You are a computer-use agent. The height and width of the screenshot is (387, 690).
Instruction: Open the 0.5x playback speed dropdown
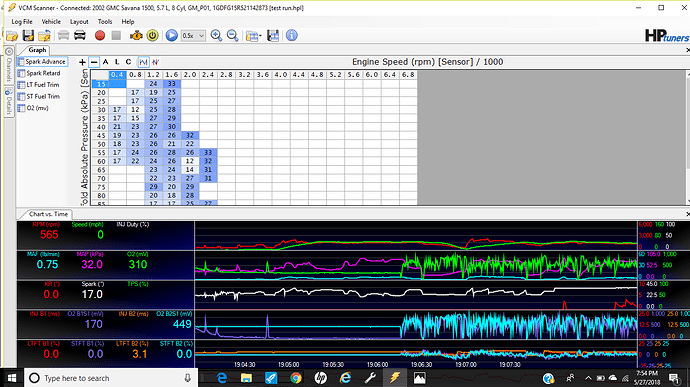coord(193,36)
